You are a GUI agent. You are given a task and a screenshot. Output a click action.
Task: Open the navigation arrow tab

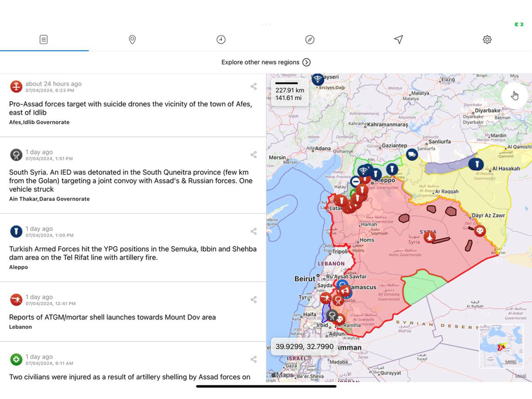pyautogui.click(x=399, y=40)
